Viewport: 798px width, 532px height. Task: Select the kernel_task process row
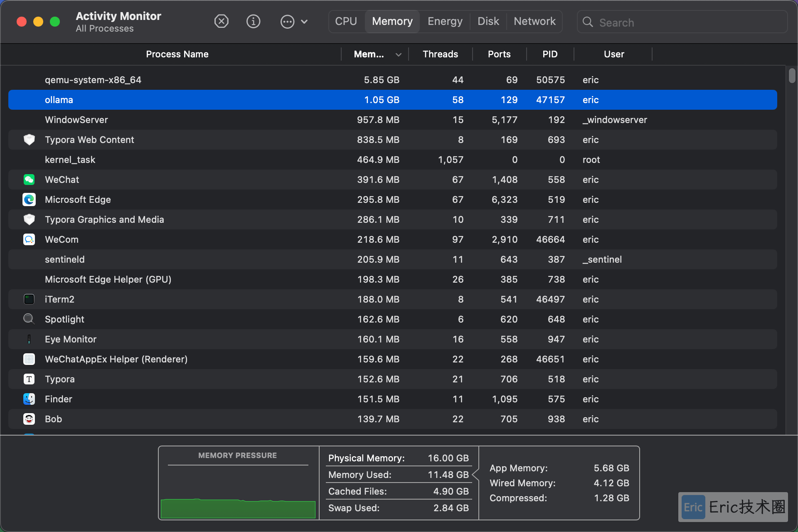click(393, 160)
